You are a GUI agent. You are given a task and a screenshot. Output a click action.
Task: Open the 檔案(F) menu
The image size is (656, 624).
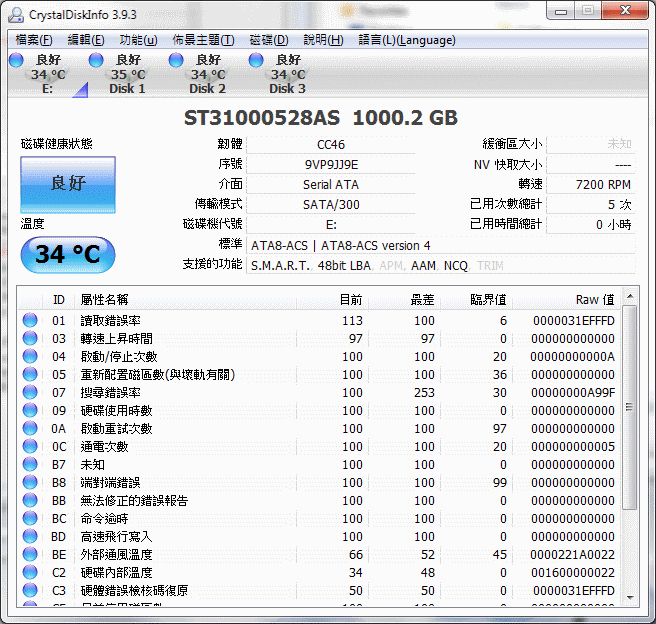[x=34, y=40]
